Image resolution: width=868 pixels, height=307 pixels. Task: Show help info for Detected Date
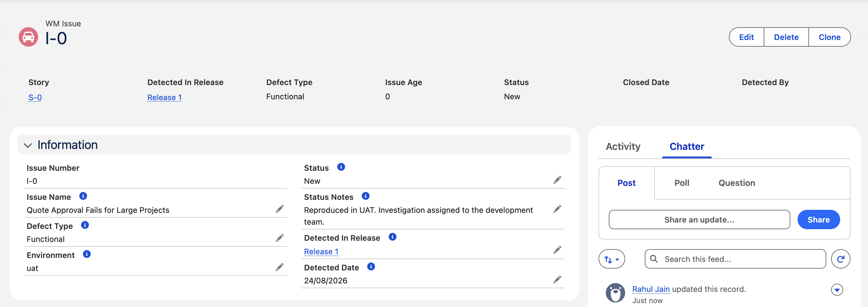[x=371, y=266]
